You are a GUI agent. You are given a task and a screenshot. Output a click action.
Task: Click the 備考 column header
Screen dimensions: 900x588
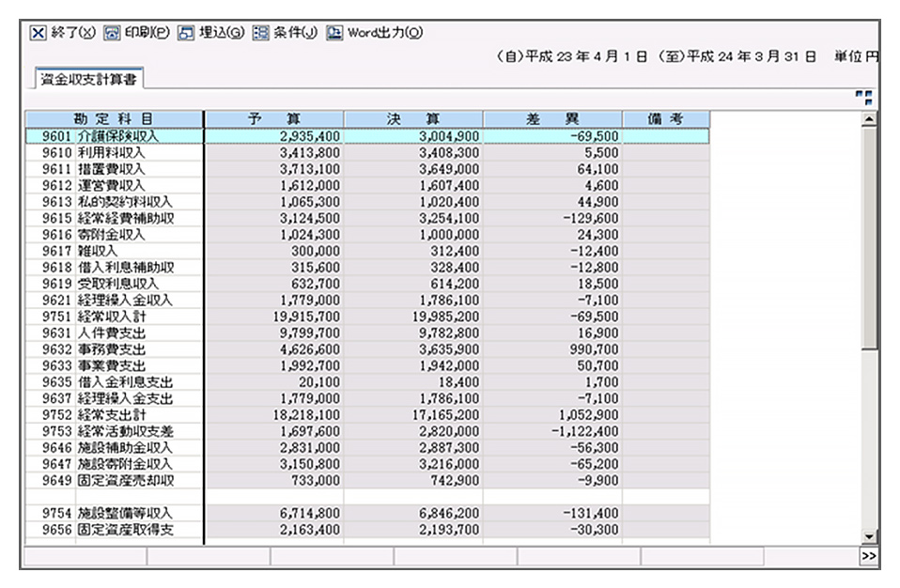point(665,119)
